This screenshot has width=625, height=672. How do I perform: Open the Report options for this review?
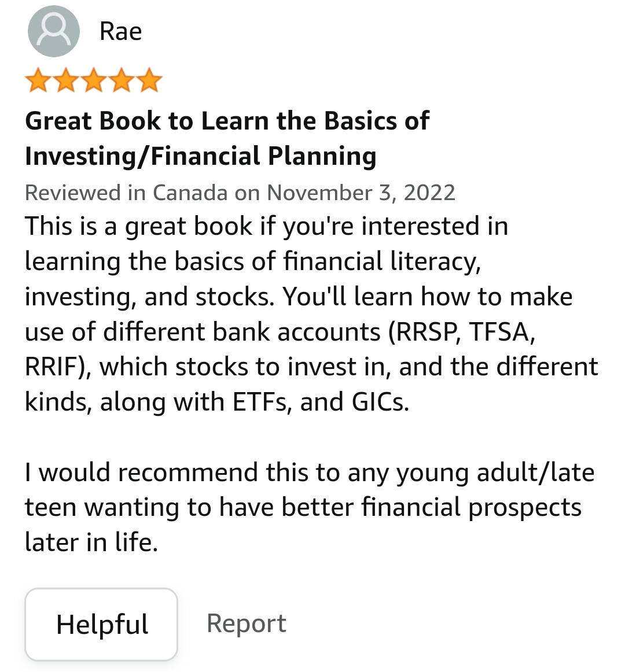pos(247,623)
